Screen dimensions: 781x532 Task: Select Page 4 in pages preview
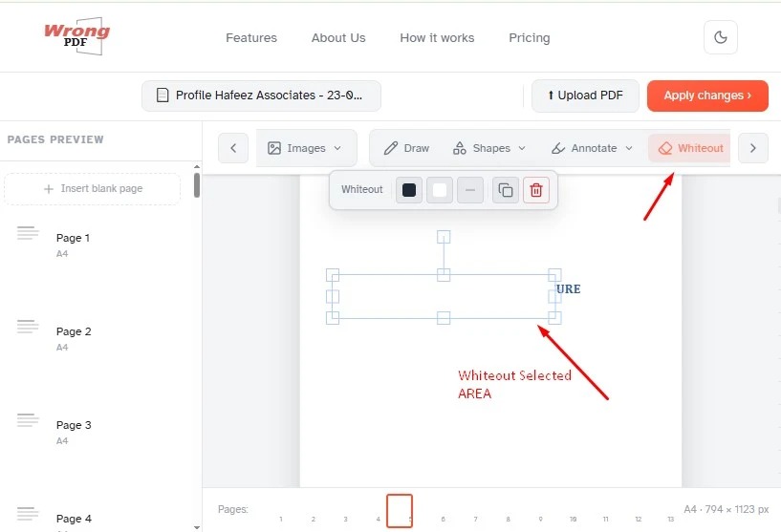[x=74, y=519]
